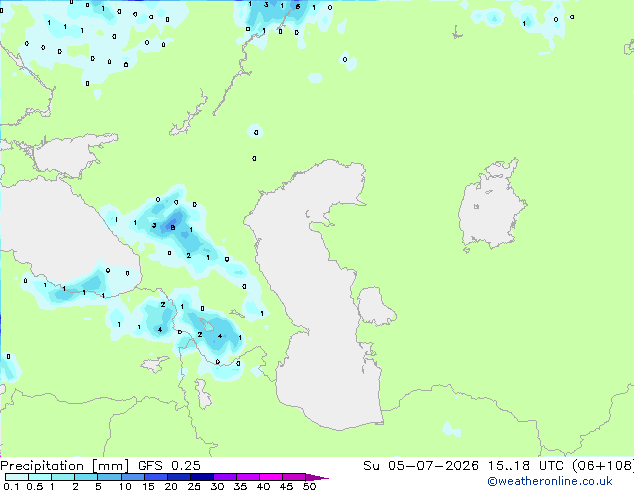Click the 2–5 mm legend swatch
Screen dimensions: 634x490
(86, 477)
